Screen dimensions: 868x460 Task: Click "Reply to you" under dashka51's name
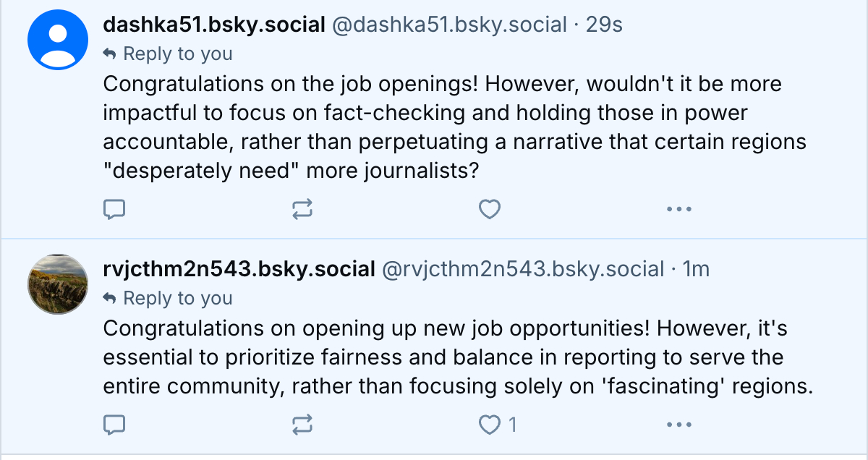point(177,54)
